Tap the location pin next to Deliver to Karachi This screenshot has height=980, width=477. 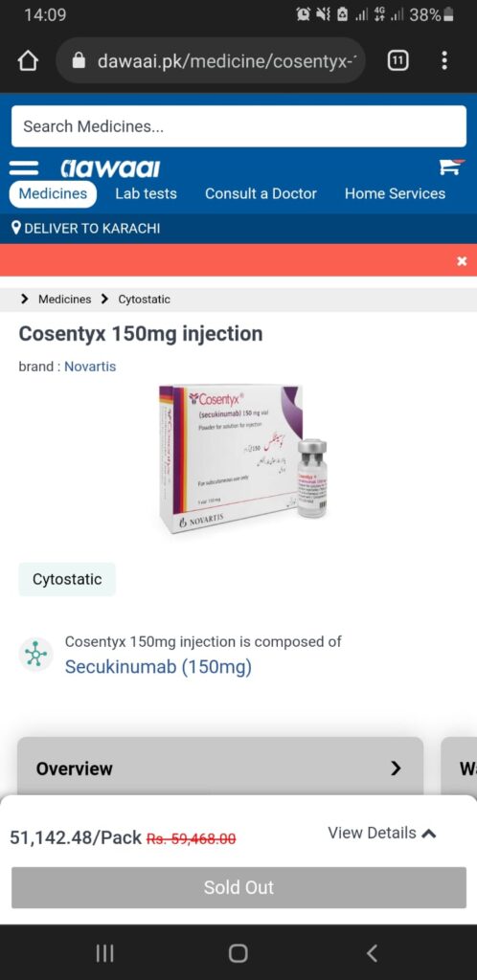tap(17, 228)
